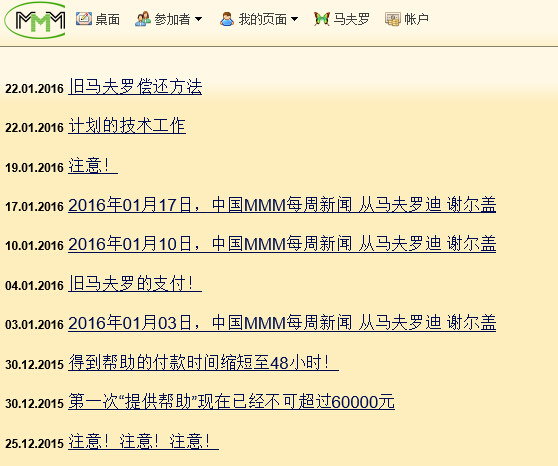This screenshot has width=558, height=466.
Task: Open the 2016年01月17日 weekly news link
Action: (282, 205)
